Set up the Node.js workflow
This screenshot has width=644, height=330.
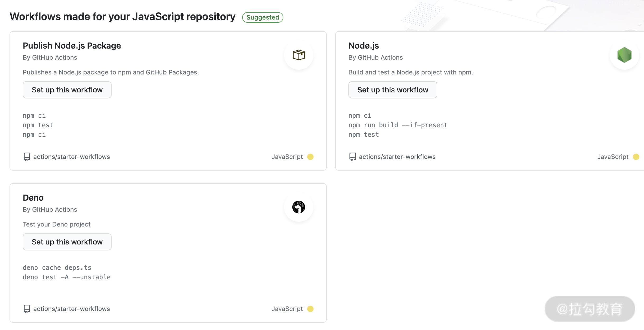(x=393, y=90)
